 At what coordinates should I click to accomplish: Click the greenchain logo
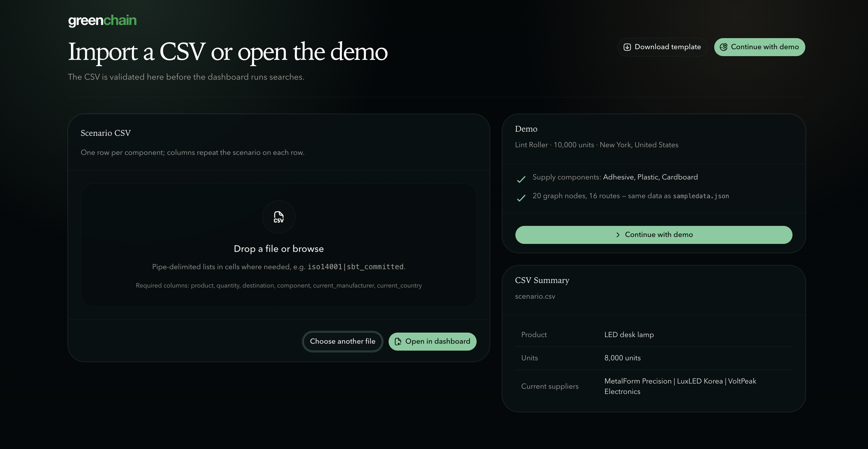point(102,21)
